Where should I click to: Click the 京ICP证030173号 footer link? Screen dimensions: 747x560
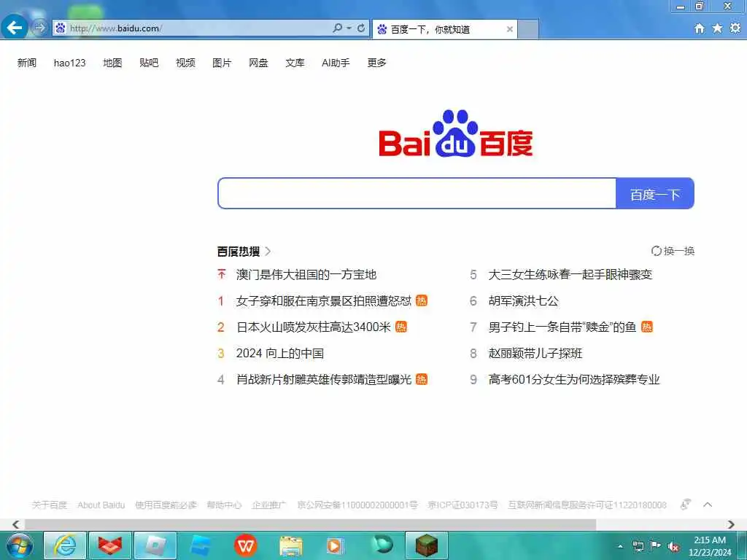coord(462,505)
